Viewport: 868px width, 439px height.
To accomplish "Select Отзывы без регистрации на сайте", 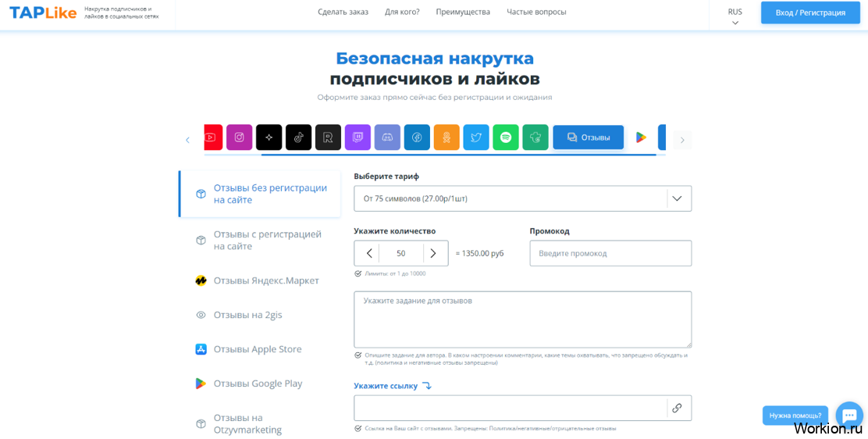I will pyautogui.click(x=260, y=194).
